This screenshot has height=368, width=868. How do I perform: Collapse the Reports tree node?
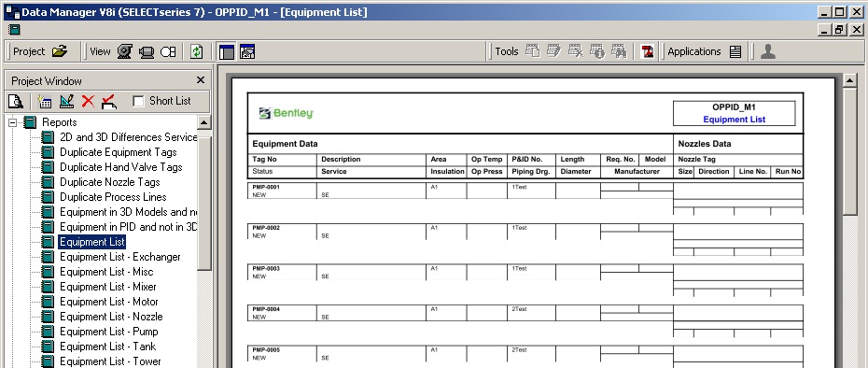[13, 122]
